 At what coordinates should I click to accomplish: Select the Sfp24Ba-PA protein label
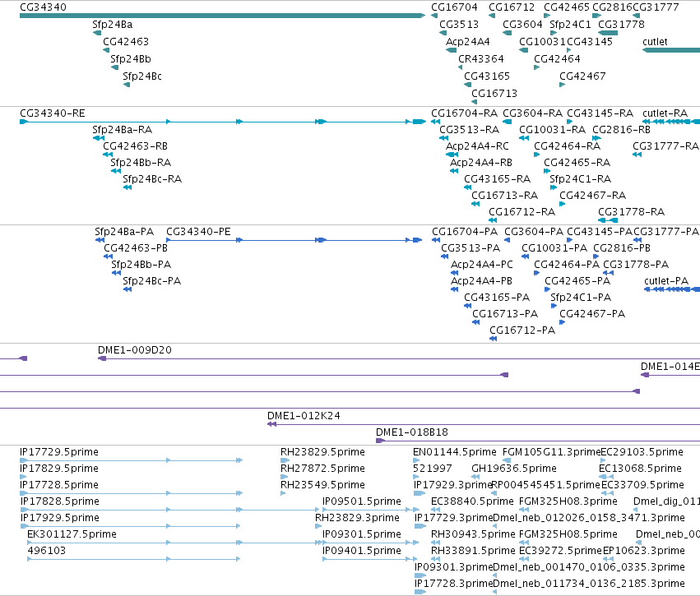(x=123, y=232)
